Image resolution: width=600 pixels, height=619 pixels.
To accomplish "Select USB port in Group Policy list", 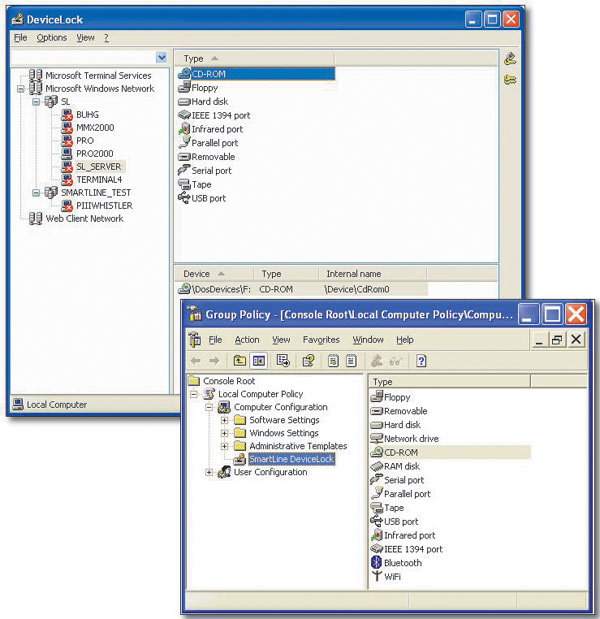I will [x=394, y=521].
